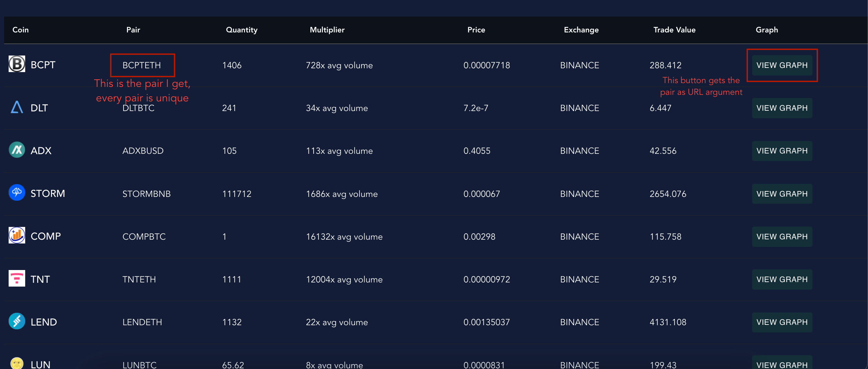Select the TNTETH pair text

tap(139, 279)
